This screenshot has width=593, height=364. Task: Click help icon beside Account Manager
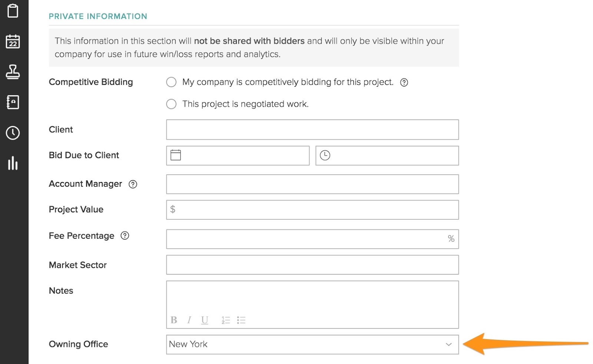point(133,184)
